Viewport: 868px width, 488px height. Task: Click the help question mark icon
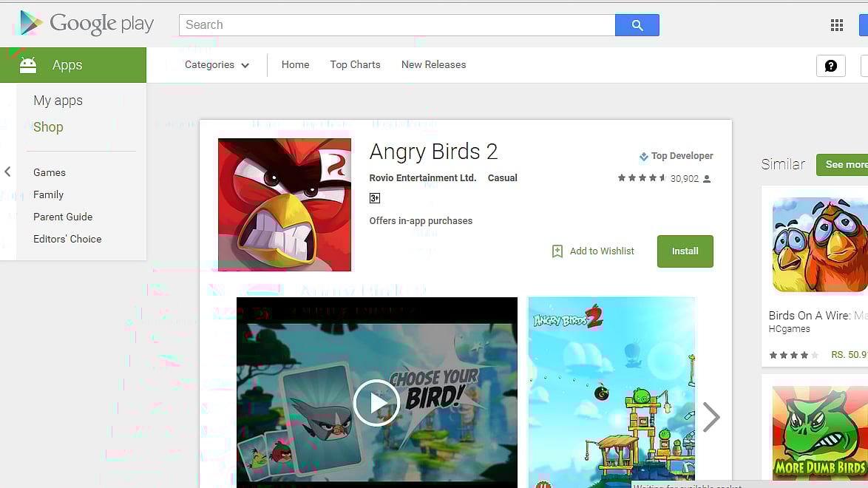(x=830, y=66)
